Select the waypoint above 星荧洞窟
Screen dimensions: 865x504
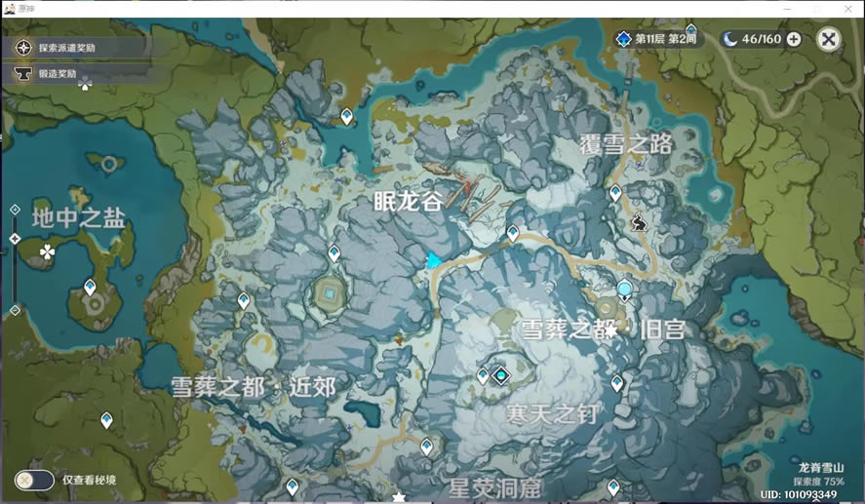pyautogui.click(x=426, y=446)
